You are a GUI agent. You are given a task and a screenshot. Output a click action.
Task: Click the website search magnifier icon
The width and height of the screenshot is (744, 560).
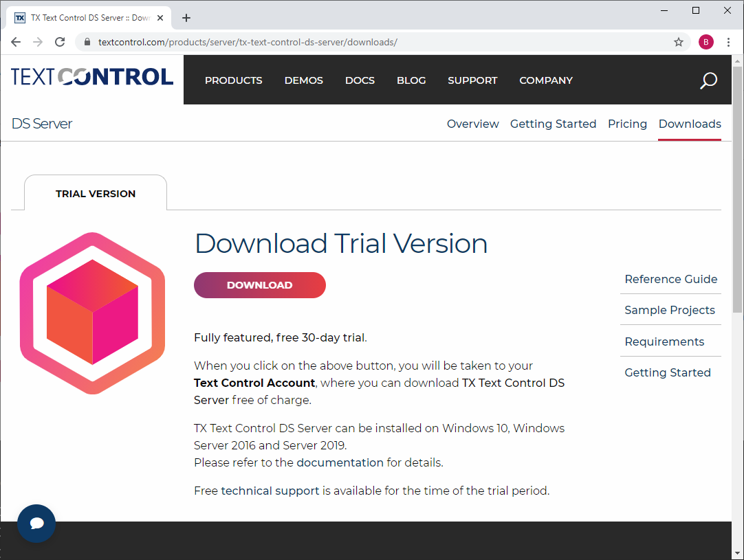[708, 80]
